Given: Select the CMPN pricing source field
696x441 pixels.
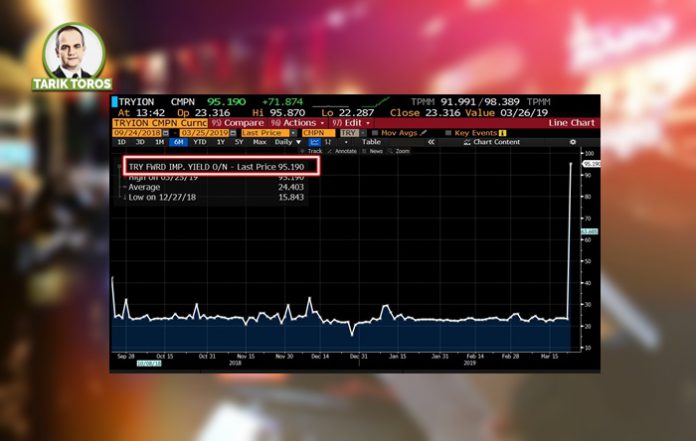Looking at the screenshot, I should coord(318,133).
